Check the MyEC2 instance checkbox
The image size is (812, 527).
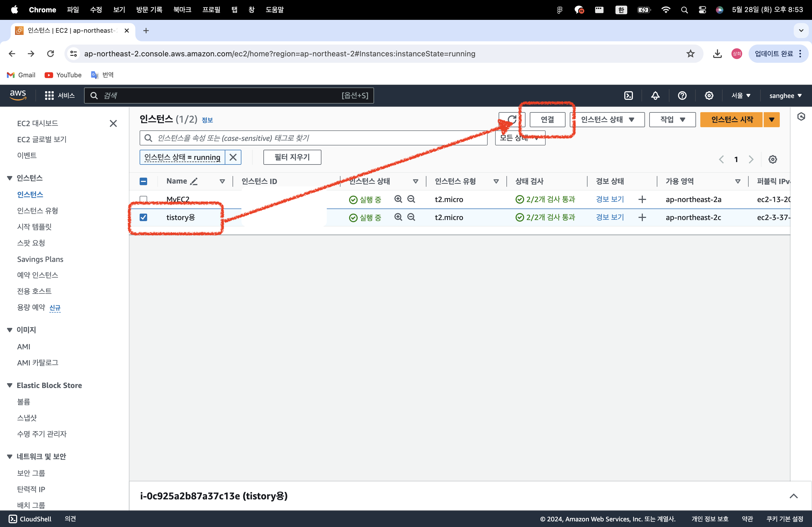(x=144, y=199)
